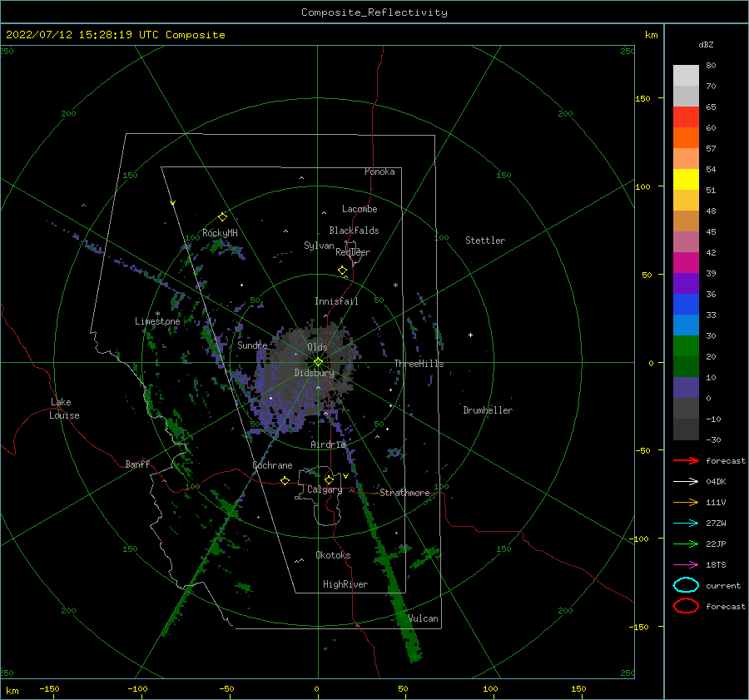Select the magenta 18TS arrow legend icon

coord(686,565)
